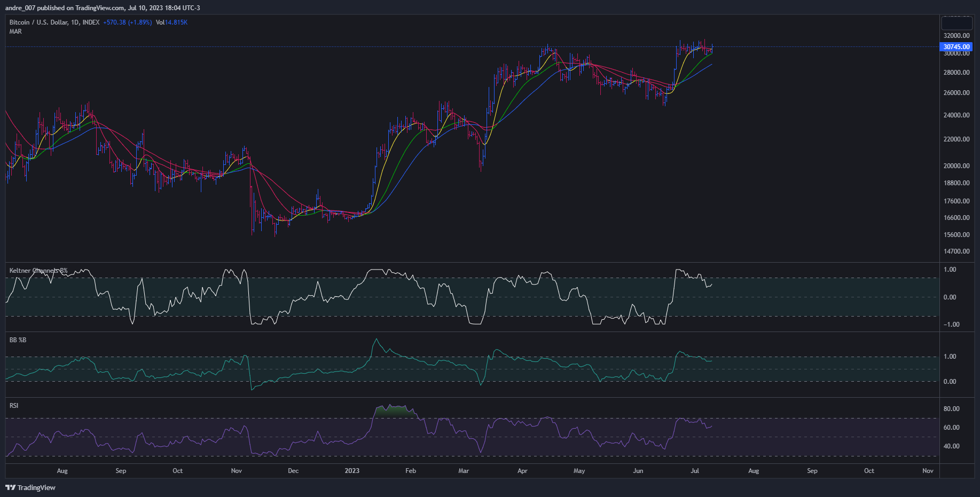Image resolution: width=980 pixels, height=497 pixels.
Task: Select the Keltner Channels %B indicator label
Action: tap(38, 271)
